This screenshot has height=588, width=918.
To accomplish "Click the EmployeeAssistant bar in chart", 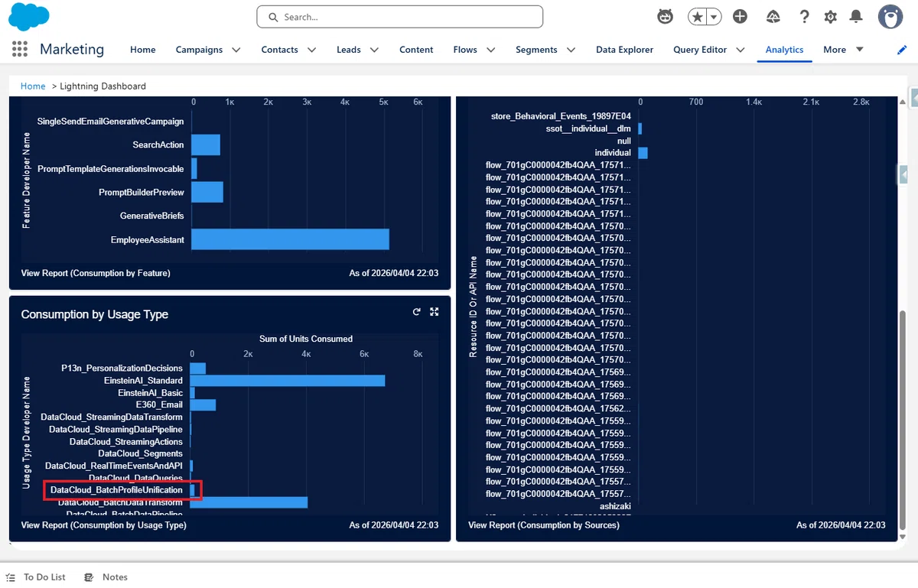I will 290,239.
